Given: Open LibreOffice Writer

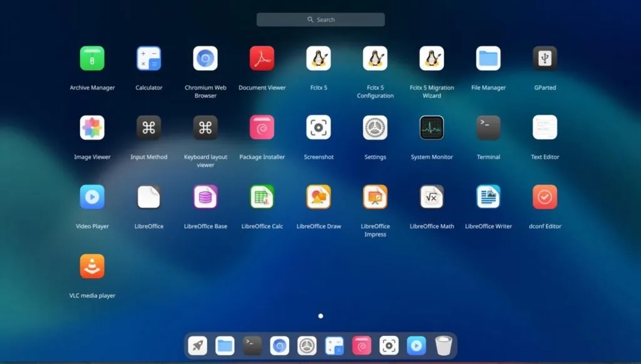Looking at the screenshot, I should [x=488, y=197].
